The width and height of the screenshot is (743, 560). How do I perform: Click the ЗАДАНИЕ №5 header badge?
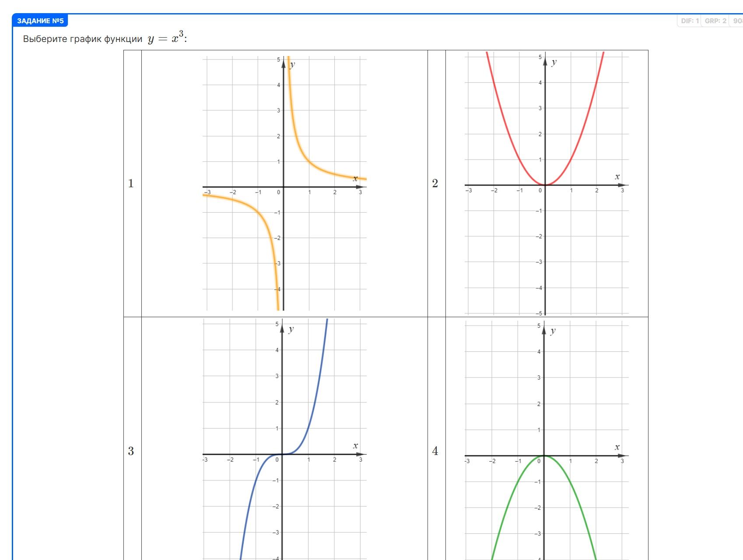click(40, 21)
